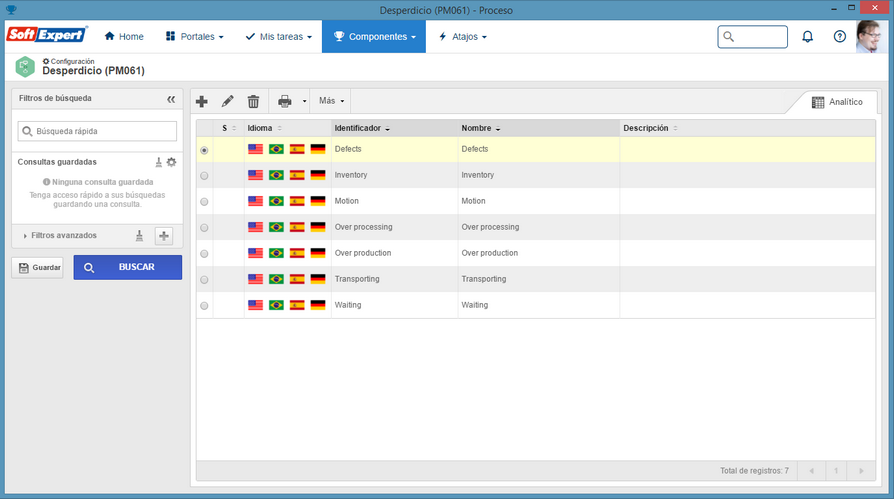Click the Over processing identifier cell
This screenshot has height=499, width=894.
pos(395,227)
